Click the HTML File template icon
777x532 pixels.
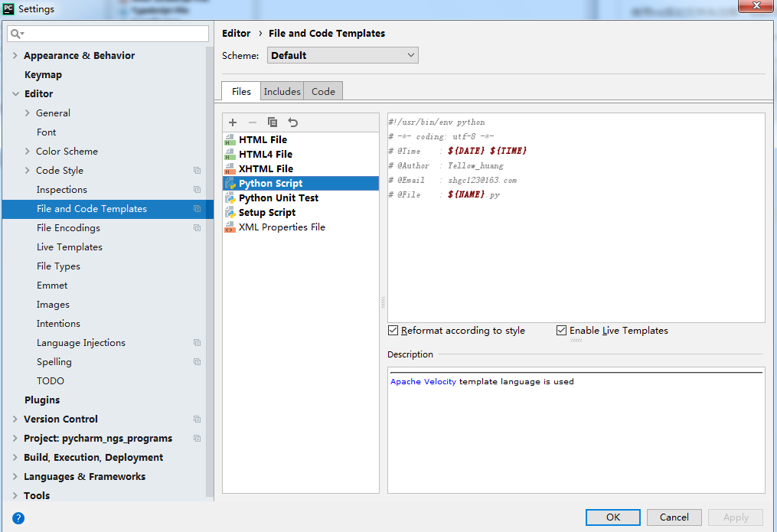pyautogui.click(x=230, y=139)
